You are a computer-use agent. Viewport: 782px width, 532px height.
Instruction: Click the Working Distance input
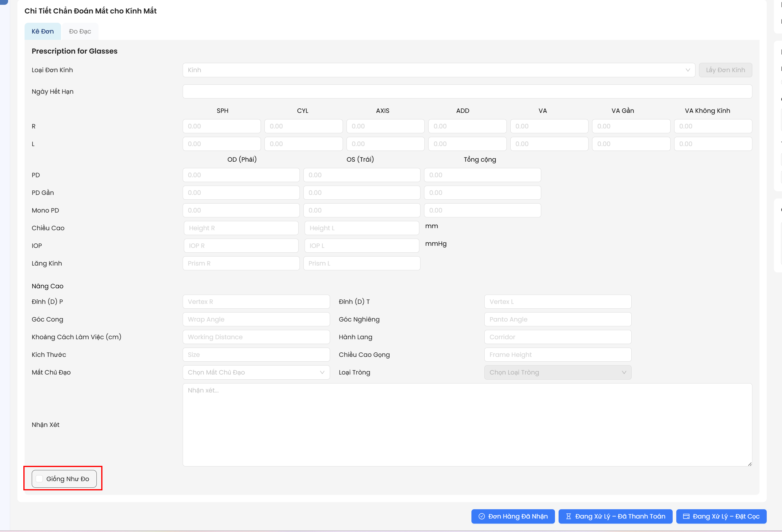(256, 337)
